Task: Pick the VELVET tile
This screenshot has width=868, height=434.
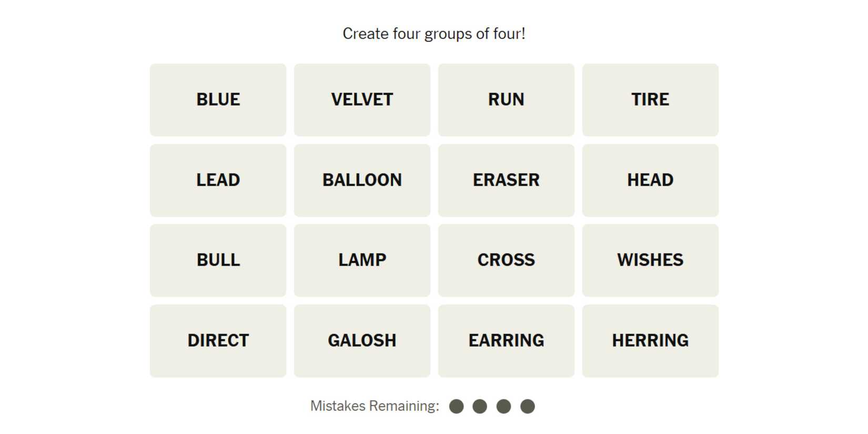Action: [362, 100]
